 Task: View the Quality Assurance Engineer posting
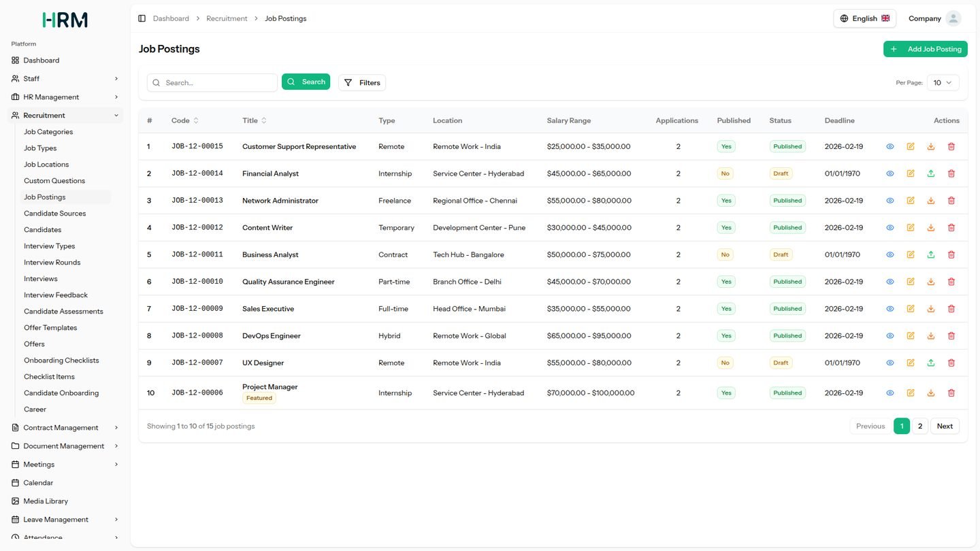tap(889, 282)
